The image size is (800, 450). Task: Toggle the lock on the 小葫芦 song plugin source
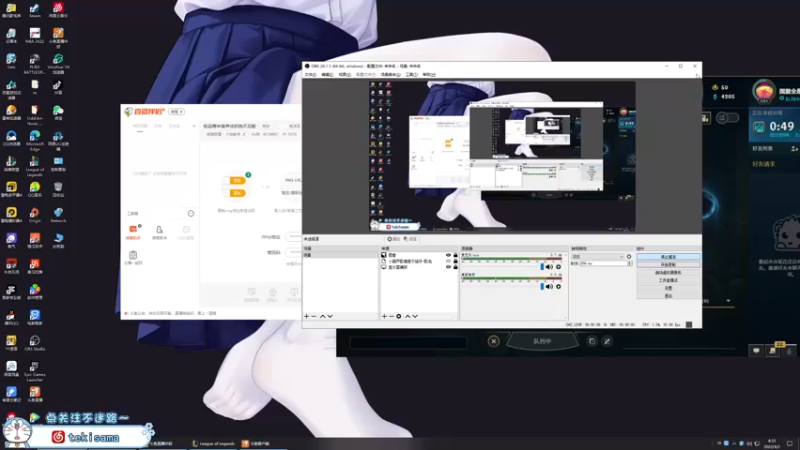[456, 261]
